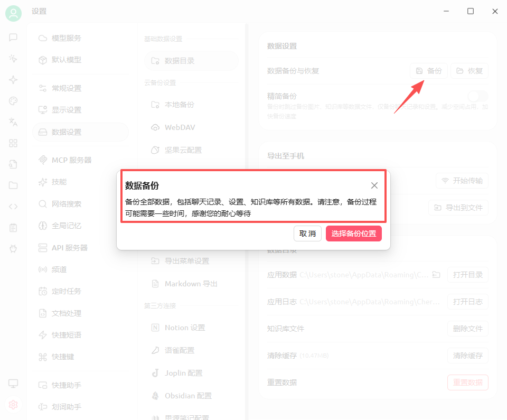Open 频道 settings
The image size is (507, 420).
click(x=81, y=269)
